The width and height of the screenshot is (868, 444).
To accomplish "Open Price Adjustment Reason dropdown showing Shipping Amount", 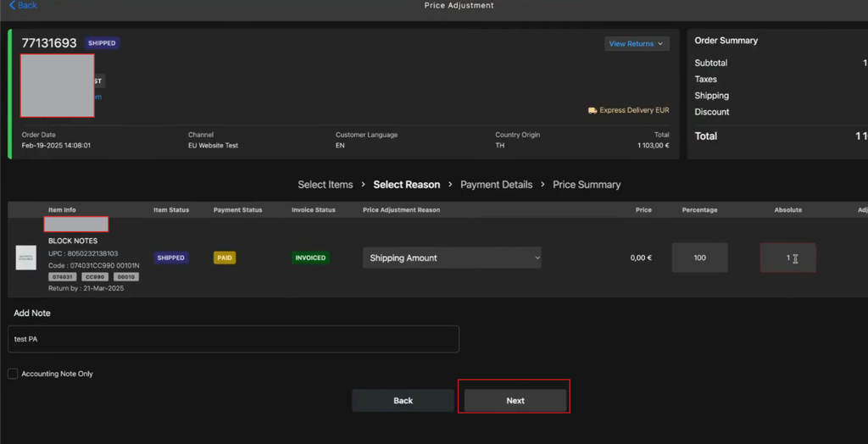I will [x=452, y=258].
